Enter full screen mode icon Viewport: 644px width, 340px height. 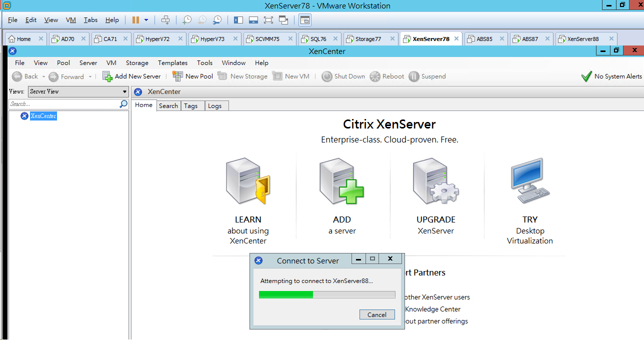click(x=268, y=20)
